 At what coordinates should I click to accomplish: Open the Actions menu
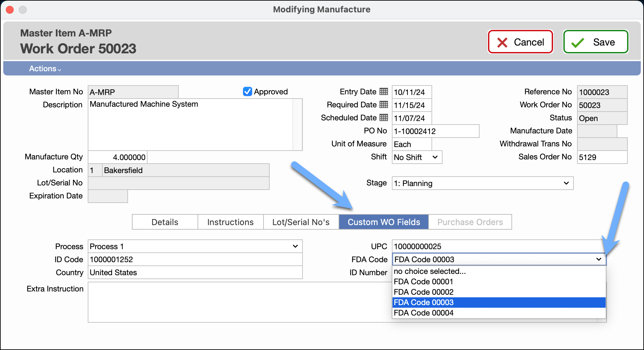tap(45, 69)
